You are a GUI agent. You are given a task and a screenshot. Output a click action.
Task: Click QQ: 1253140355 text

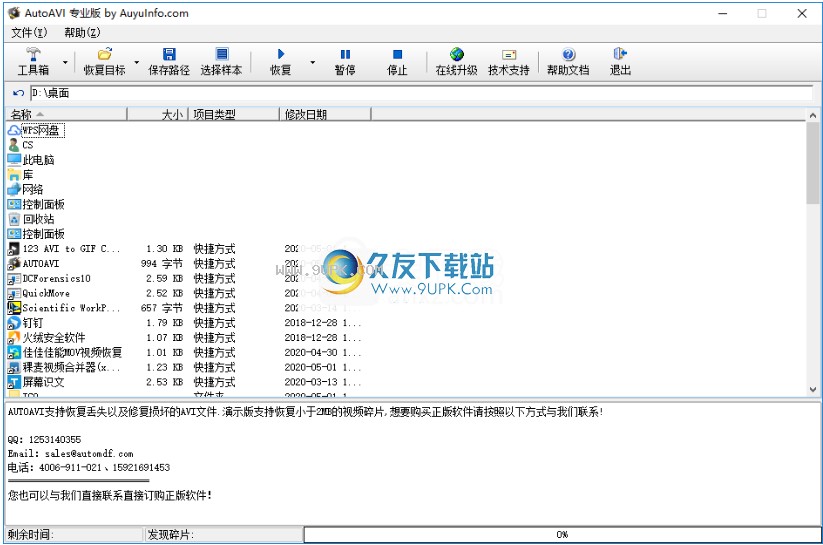[x=45, y=439]
